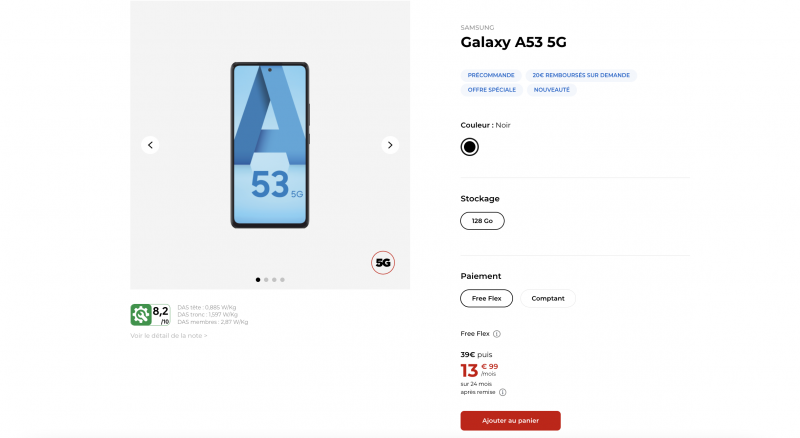800x438 pixels.
Task: Click the repairability score 8,2 icon
Action: click(x=141, y=314)
